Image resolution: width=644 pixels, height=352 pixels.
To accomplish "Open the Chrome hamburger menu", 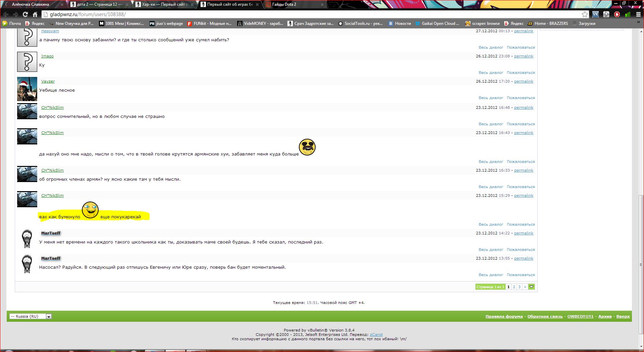I will [638, 14].
